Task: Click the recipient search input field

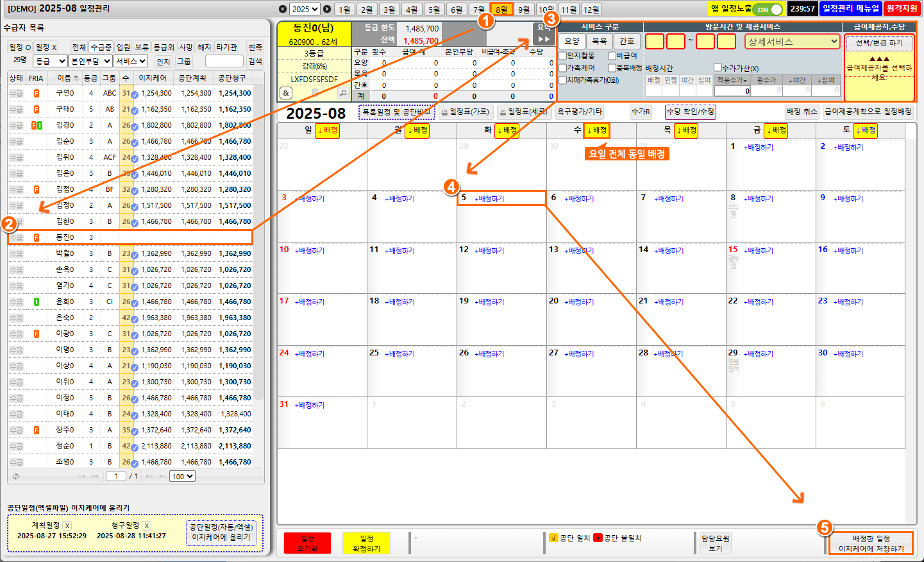Action: point(224,61)
